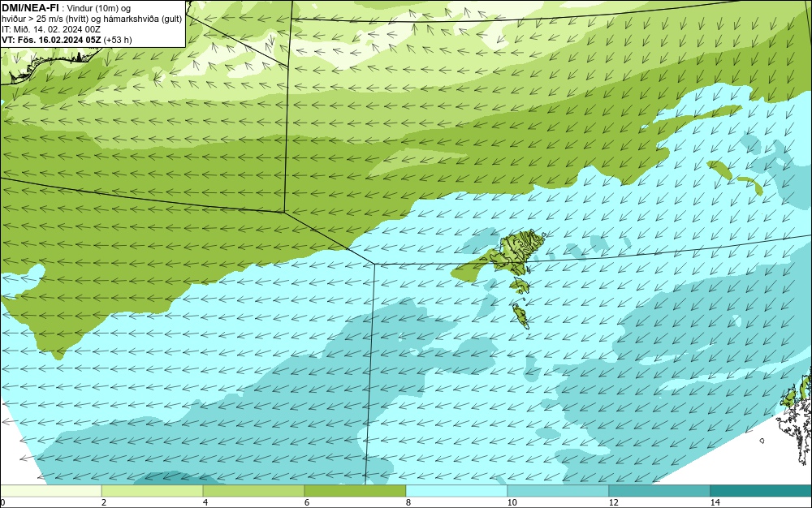Click the southernmost Faroe island (Suðuroy)
Image resolution: width=812 pixels, height=508 pixels.
pyautogui.click(x=520, y=316)
